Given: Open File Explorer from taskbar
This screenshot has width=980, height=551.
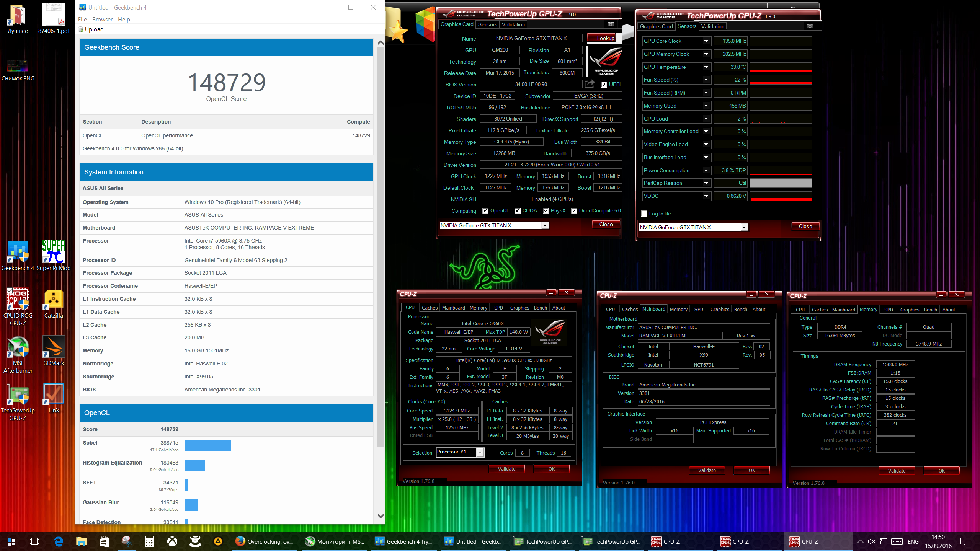Looking at the screenshot, I should tap(81, 541).
